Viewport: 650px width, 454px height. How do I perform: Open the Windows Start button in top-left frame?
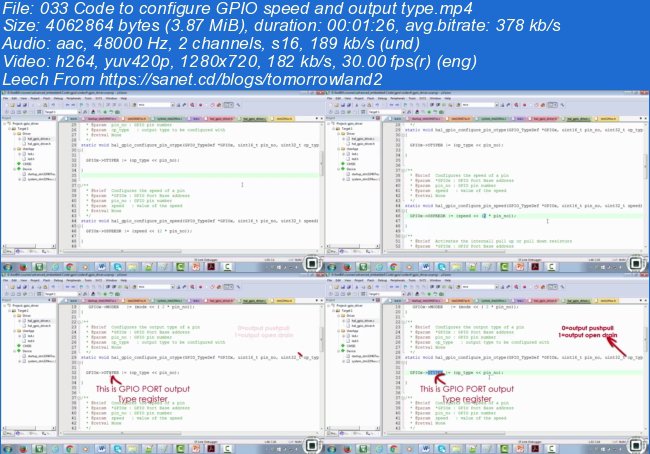point(7,267)
